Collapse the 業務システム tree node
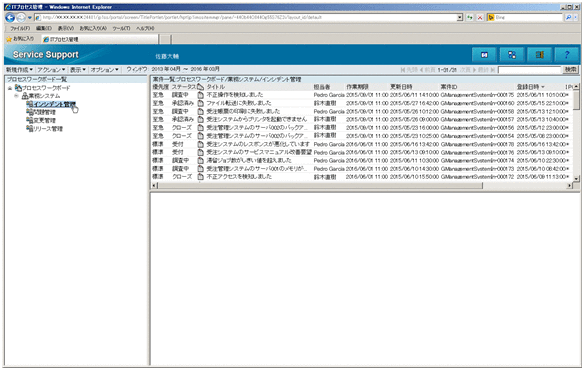The width and height of the screenshot is (585, 371). (x=16, y=96)
